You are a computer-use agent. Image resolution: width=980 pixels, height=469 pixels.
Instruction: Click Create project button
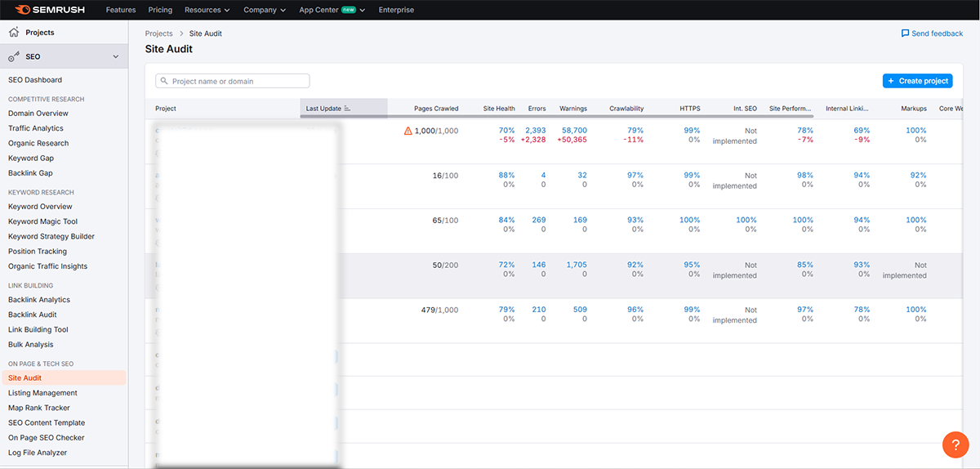pos(917,81)
